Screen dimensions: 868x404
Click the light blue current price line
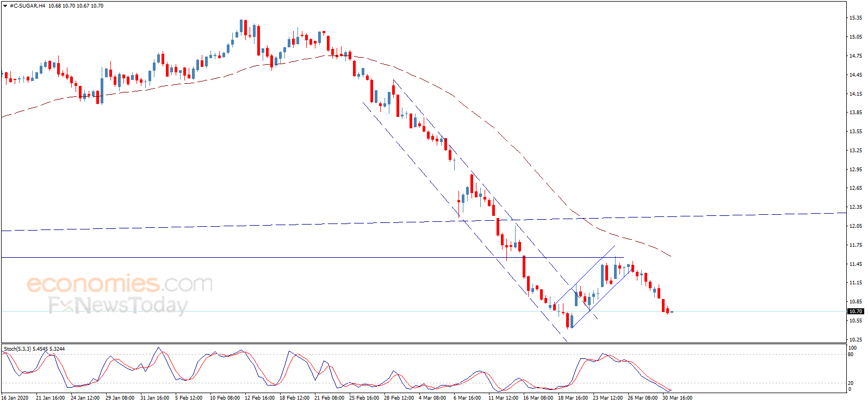(x=424, y=312)
